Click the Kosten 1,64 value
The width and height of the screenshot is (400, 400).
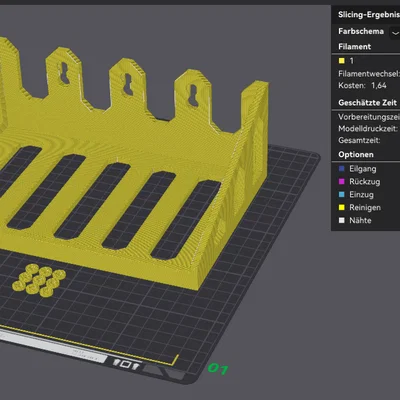[x=379, y=86]
